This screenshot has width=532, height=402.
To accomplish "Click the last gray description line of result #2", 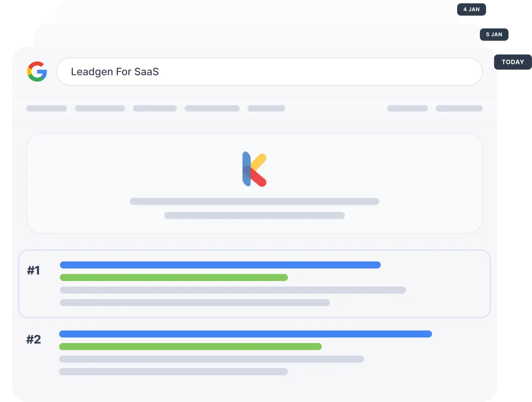I will click(x=173, y=371).
